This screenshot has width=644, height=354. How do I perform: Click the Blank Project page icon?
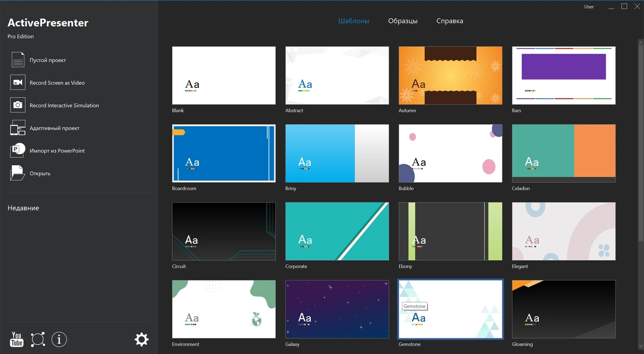pos(18,60)
